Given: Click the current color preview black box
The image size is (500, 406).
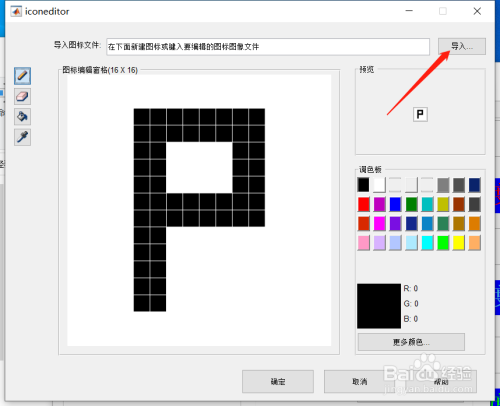Looking at the screenshot, I should click(379, 306).
